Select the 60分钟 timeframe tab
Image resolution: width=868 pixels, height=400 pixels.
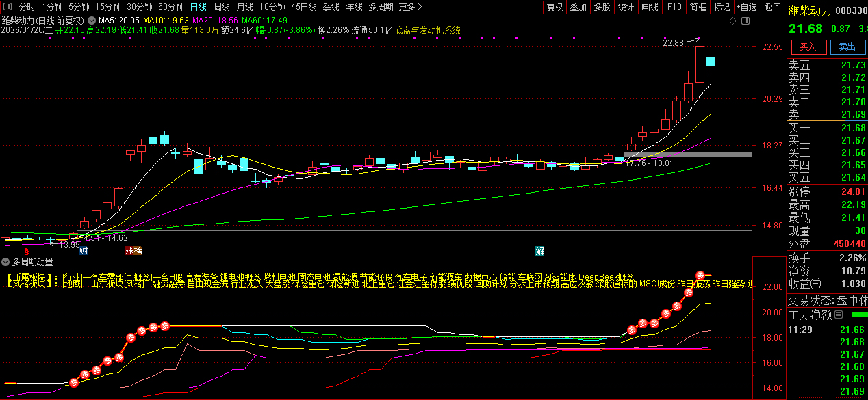click(x=170, y=7)
